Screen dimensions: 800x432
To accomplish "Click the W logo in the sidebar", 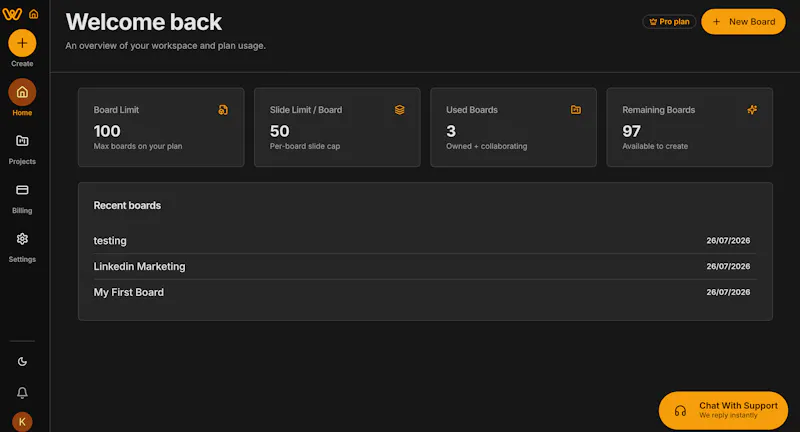I will click(x=12, y=14).
